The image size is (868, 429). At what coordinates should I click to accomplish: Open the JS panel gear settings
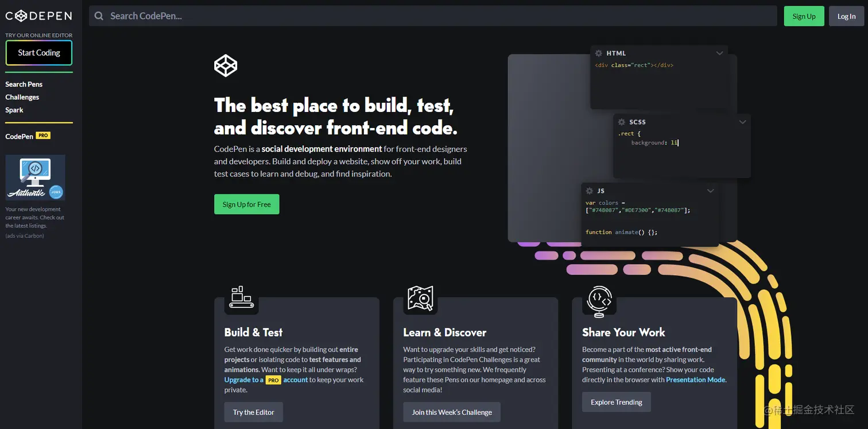coord(590,191)
